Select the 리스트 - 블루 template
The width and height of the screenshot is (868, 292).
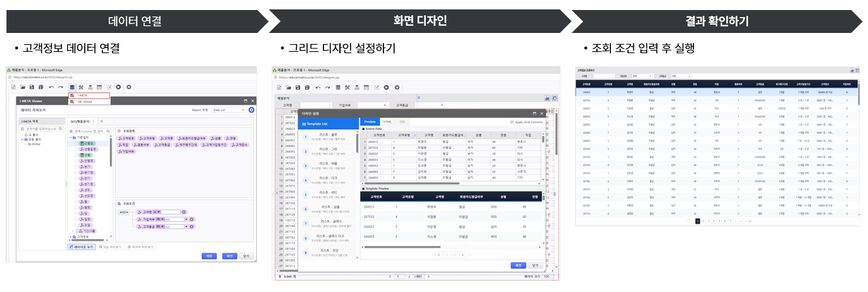(329, 137)
